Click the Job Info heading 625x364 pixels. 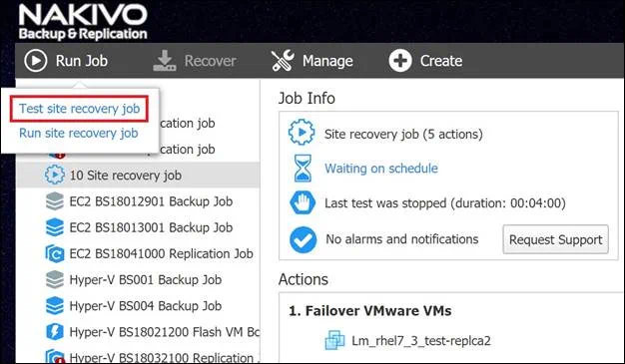coord(307,98)
